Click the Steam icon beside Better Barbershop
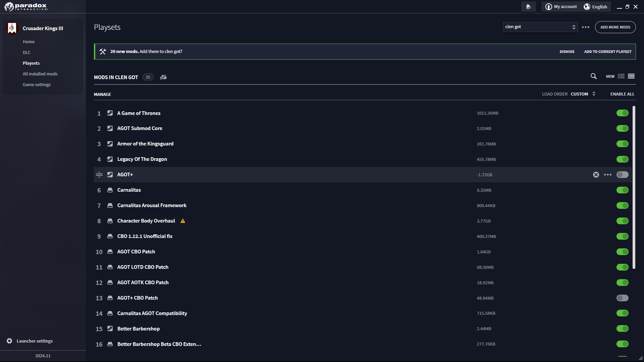The height and width of the screenshot is (362, 644). click(x=110, y=329)
